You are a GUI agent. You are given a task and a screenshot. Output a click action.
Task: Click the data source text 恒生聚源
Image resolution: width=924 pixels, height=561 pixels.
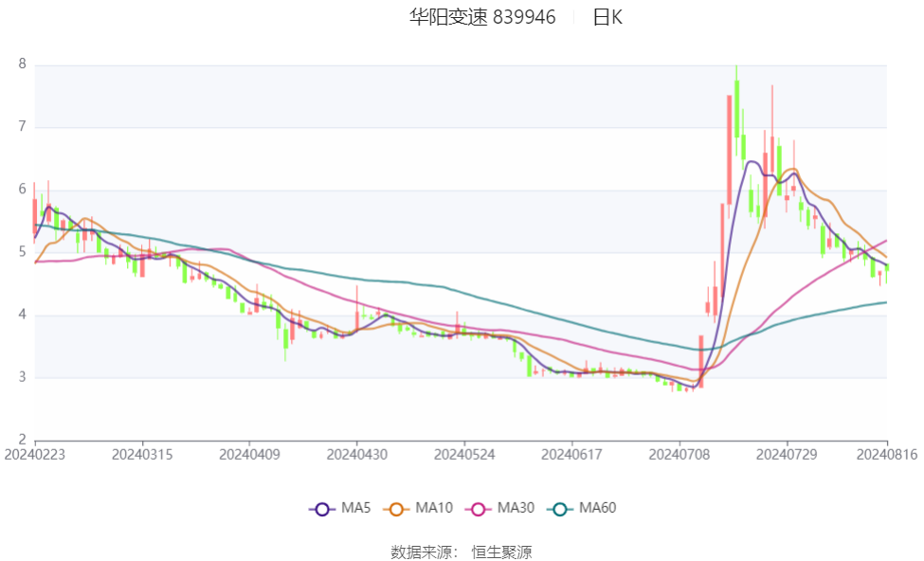coord(501,552)
